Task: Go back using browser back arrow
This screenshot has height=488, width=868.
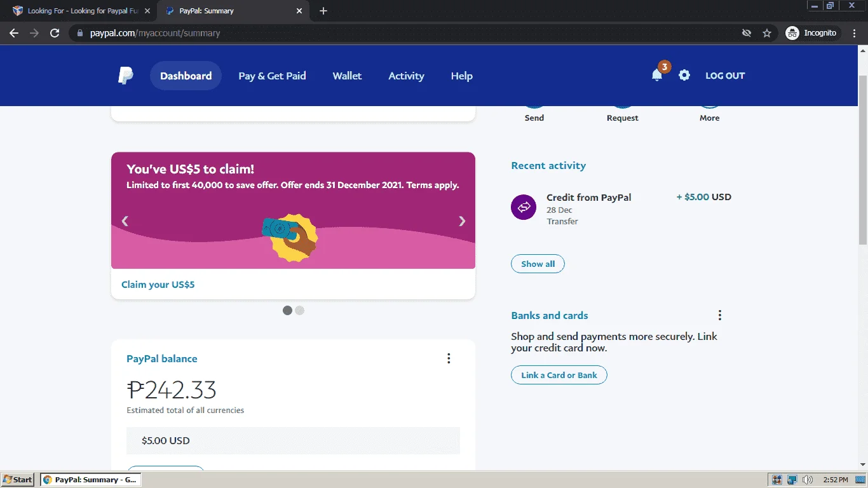Action: (x=14, y=33)
